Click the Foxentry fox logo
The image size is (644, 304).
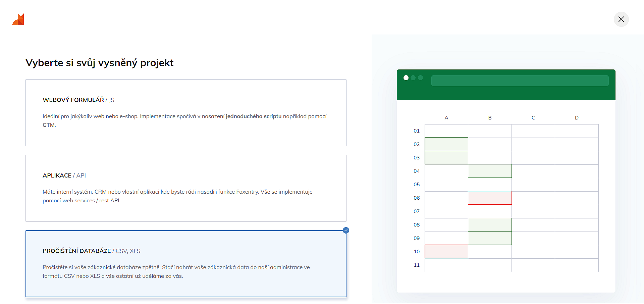(x=18, y=19)
